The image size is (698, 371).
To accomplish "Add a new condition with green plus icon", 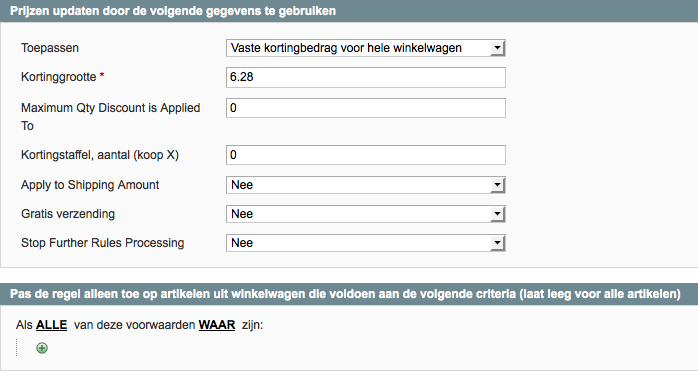I will click(x=42, y=348).
